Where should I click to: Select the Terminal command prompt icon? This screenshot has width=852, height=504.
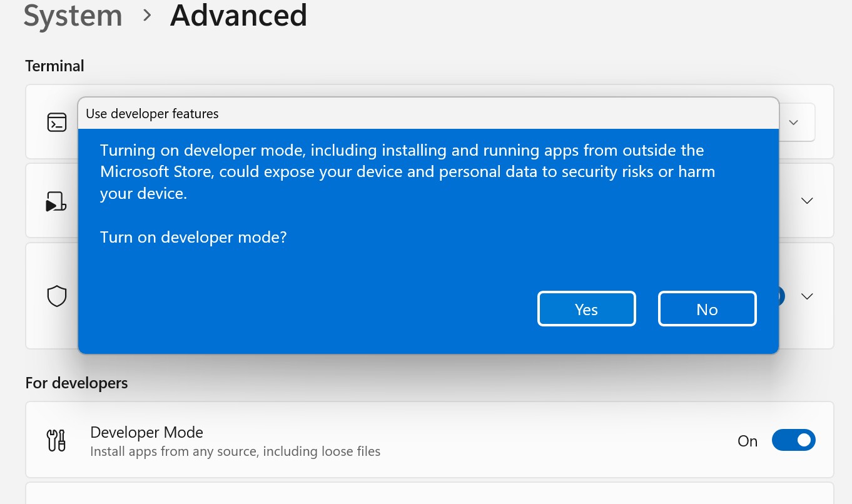(57, 122)
